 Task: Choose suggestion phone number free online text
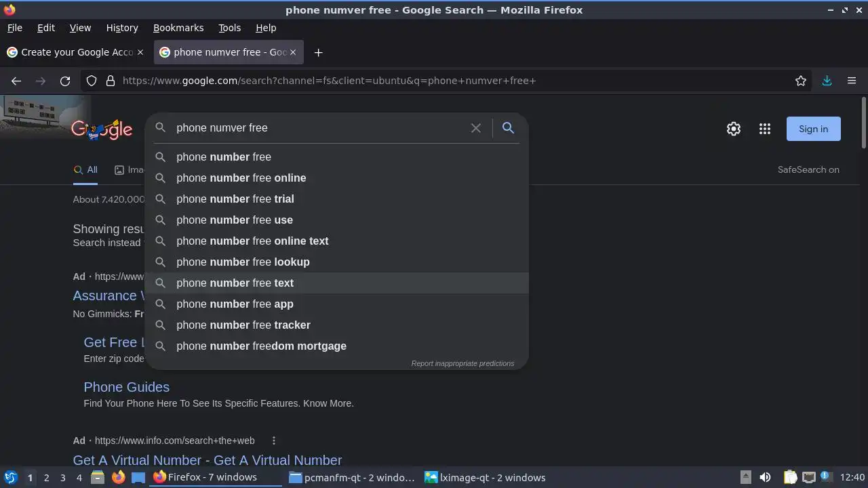337,241
